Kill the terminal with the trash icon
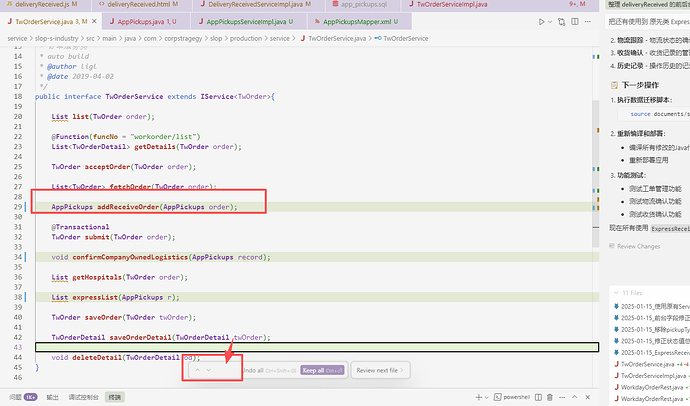This screenshot has height=406, width=690. point(550,397)
